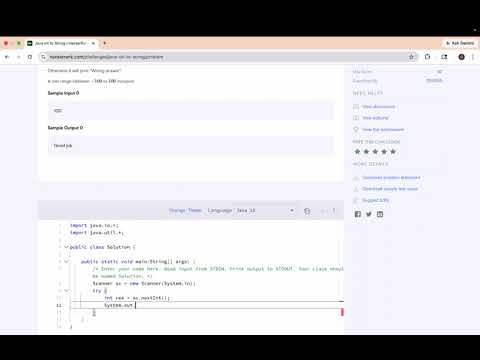The height and width of the screenshot is (360, 480).
Task: Rate challenge with fifth star
Action: tap(393, 152)
